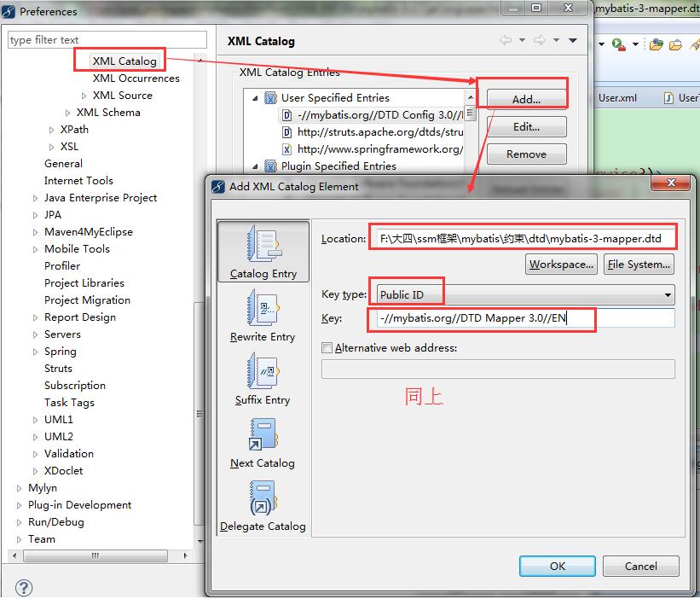The image size is (700, 599).
Task: Expand the Mylyn preferences node
Action: click(19, 488)
